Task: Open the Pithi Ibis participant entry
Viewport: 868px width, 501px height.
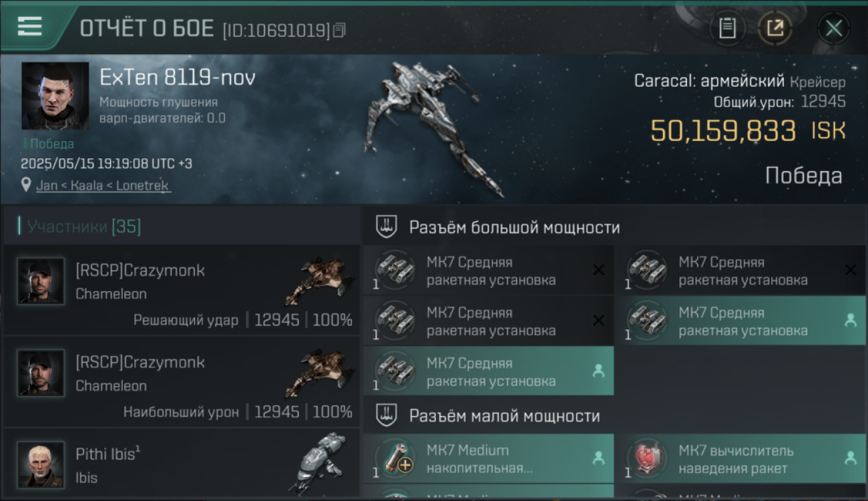Action: coord(182,464)
